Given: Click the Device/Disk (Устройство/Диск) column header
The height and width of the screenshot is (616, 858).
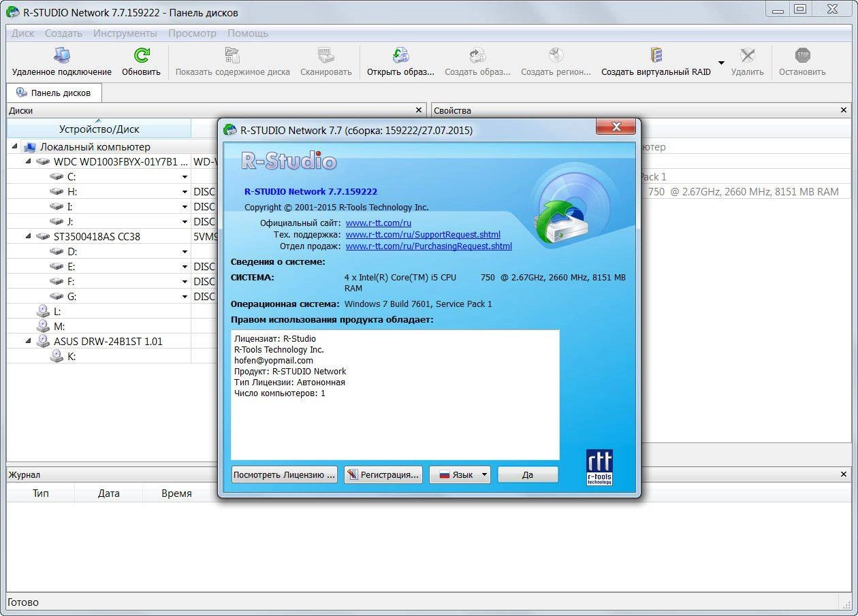Looking at the screenshot, I should (x=99, y=129).
